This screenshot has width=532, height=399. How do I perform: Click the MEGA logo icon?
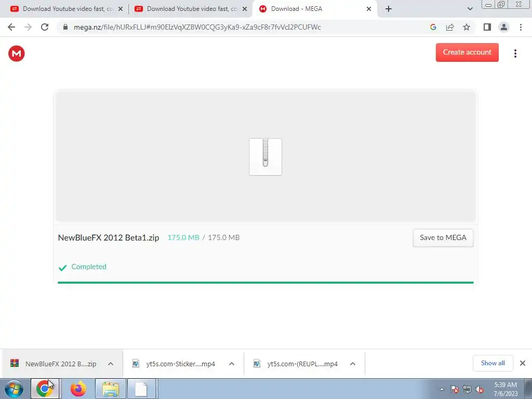[16, 54]
